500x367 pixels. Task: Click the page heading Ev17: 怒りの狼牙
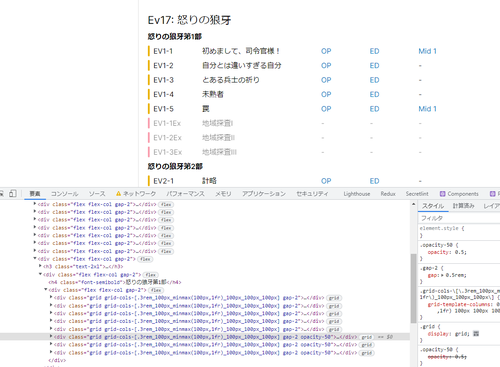189,20
